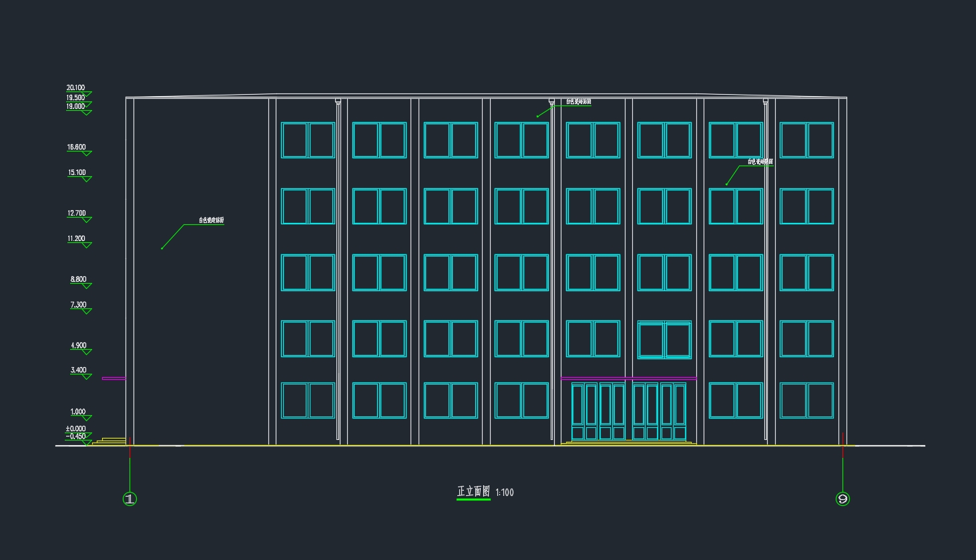Pick the 12.700 elevation level symbol
The image size is (976, 560).
[77, 214]
